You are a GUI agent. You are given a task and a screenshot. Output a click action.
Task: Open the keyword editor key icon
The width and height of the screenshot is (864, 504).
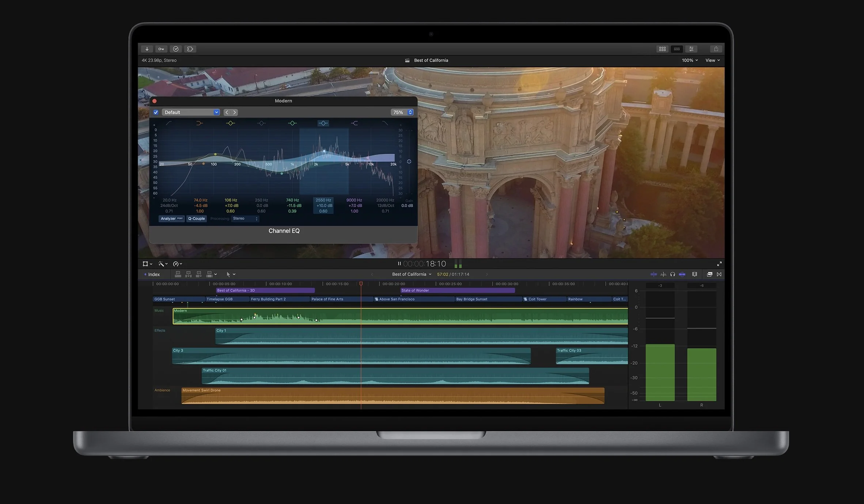(x=161, y=49)
